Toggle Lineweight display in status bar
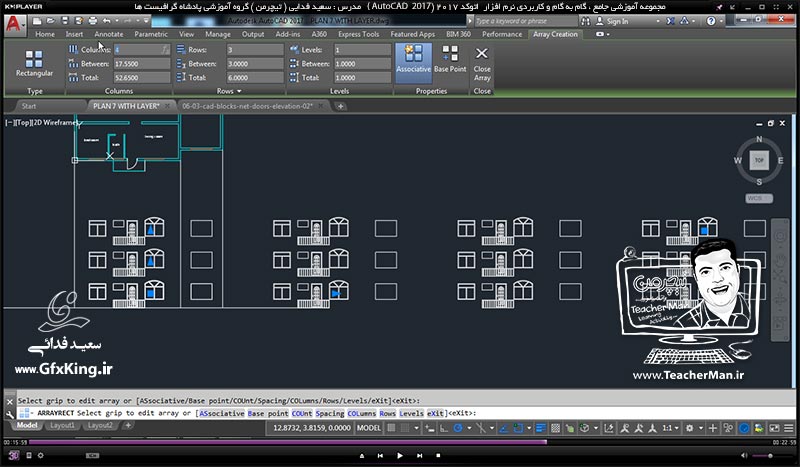The height and width of the screenshot is (467, 800). (x=540, y=428)
